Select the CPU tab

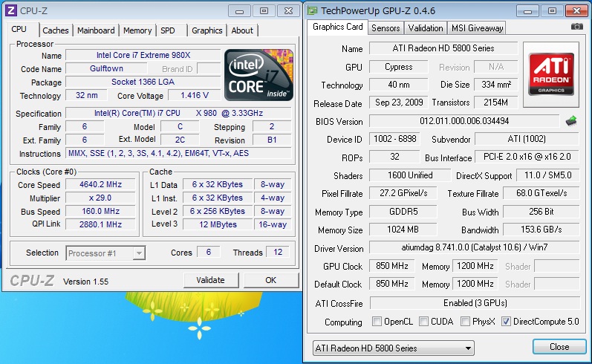(19, 29)
